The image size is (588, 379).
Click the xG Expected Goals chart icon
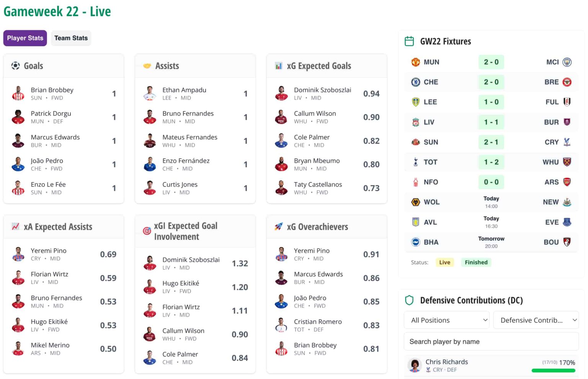pyautogui.click(x=279, y=66)
